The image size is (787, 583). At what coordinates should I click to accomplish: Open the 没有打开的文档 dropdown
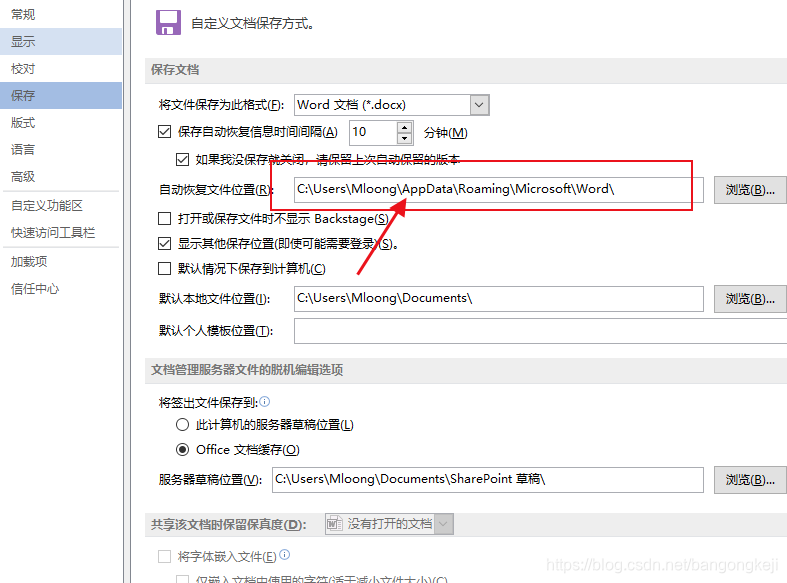tap(389, 524)
